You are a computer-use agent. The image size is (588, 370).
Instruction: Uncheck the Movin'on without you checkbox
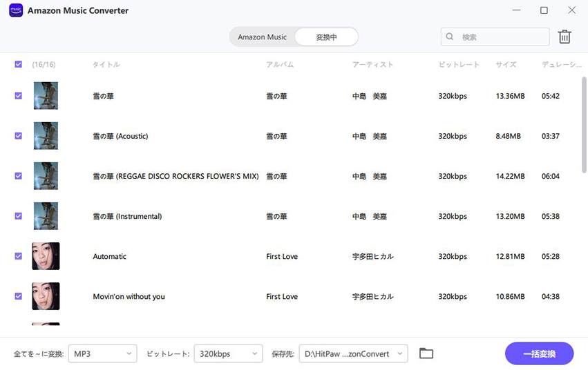(19, 296)
